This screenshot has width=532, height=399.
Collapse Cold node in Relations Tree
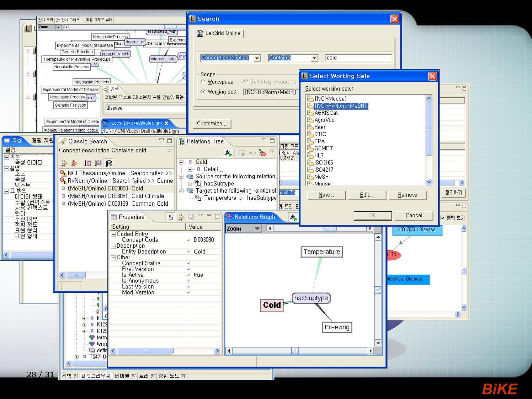[x=181, y=162]
